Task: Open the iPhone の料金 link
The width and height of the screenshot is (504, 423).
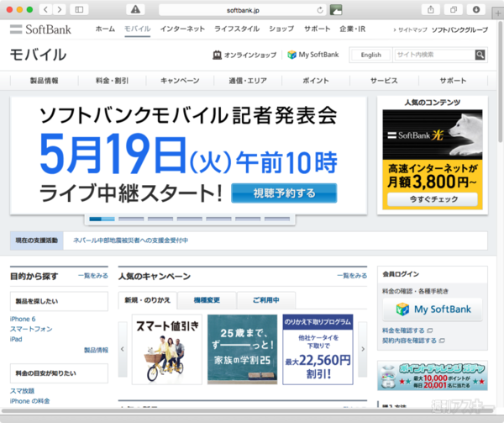Action: tap(30, 401)
